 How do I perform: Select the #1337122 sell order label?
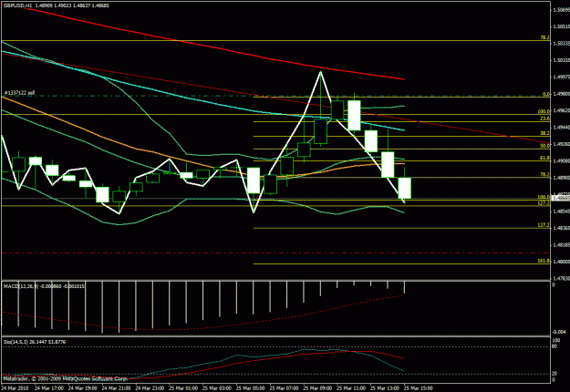coord(19,93)
